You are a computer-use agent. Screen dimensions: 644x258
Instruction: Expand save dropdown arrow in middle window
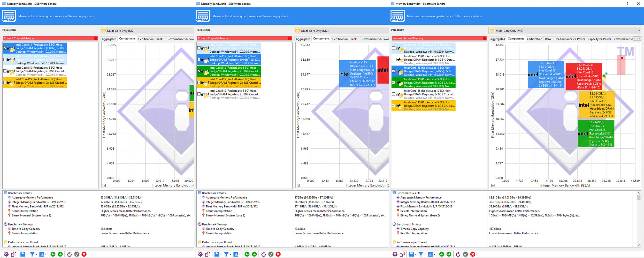(x=221, y=255)
